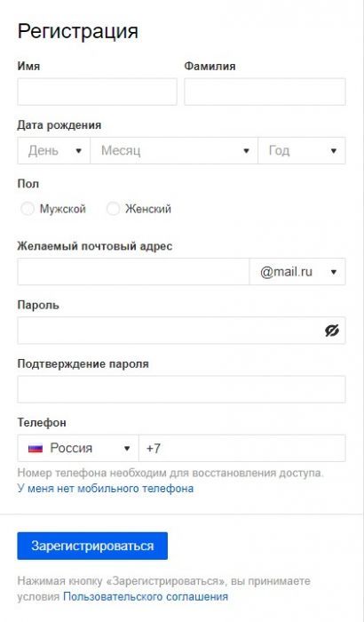The width and height of the screenshot is (364, 622).
Task: Select the Женский radio button
Action: point(113,208)
